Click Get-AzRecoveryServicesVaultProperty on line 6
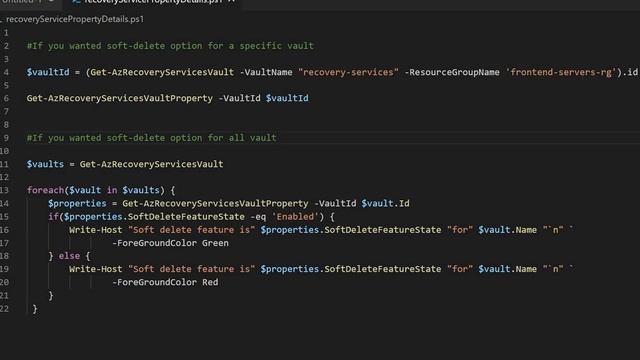 click(120, 98)
